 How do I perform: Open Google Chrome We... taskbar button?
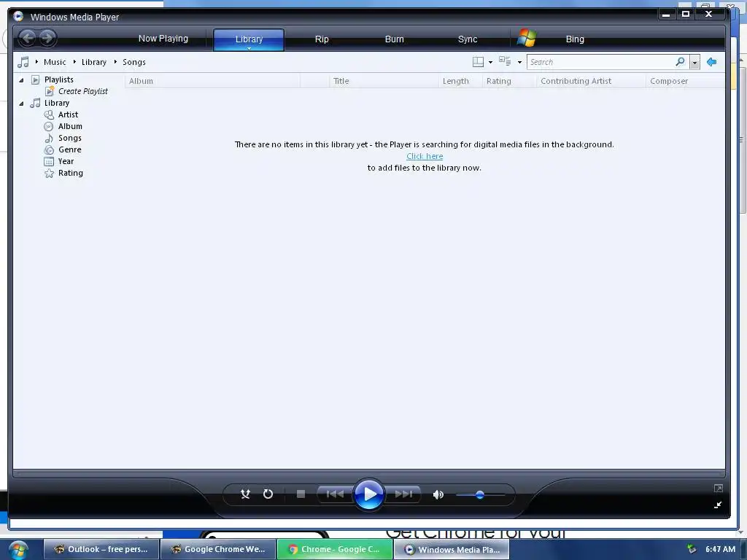pyautogui.click(x=218, y=549)
